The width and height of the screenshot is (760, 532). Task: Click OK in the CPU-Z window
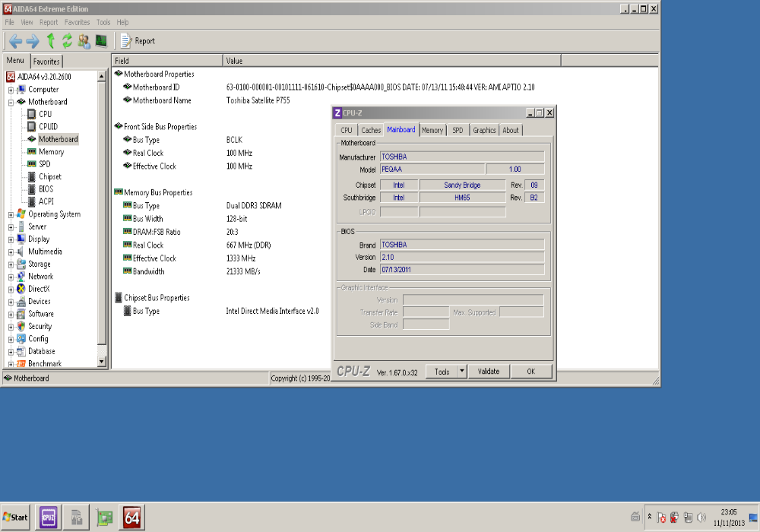pyautogui.click(x=531, y=372)
